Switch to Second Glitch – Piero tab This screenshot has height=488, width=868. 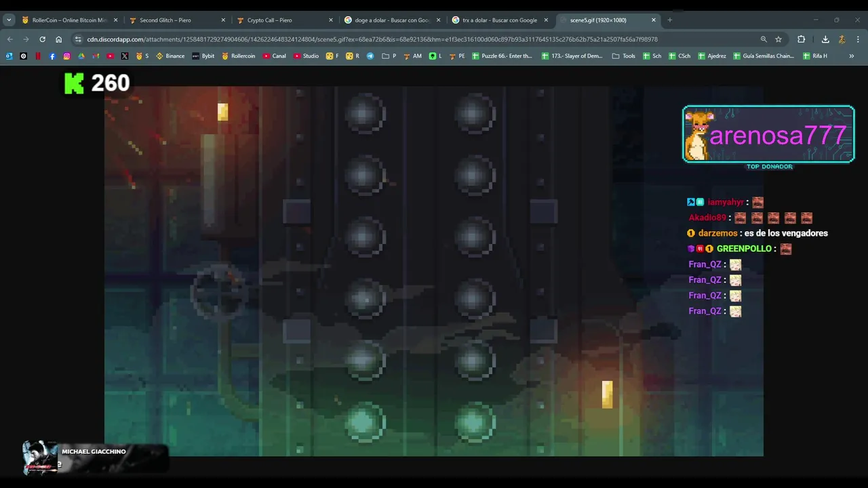click(178, 20)
